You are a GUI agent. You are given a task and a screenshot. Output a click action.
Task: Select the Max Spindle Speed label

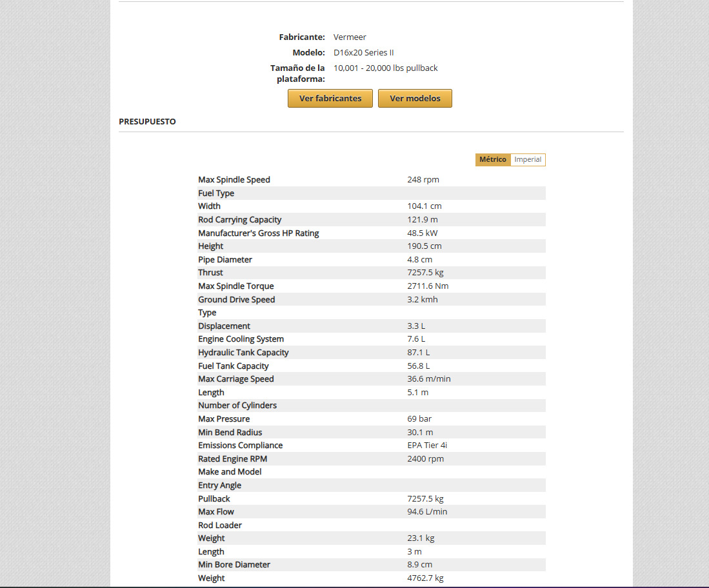coord(234,179)
